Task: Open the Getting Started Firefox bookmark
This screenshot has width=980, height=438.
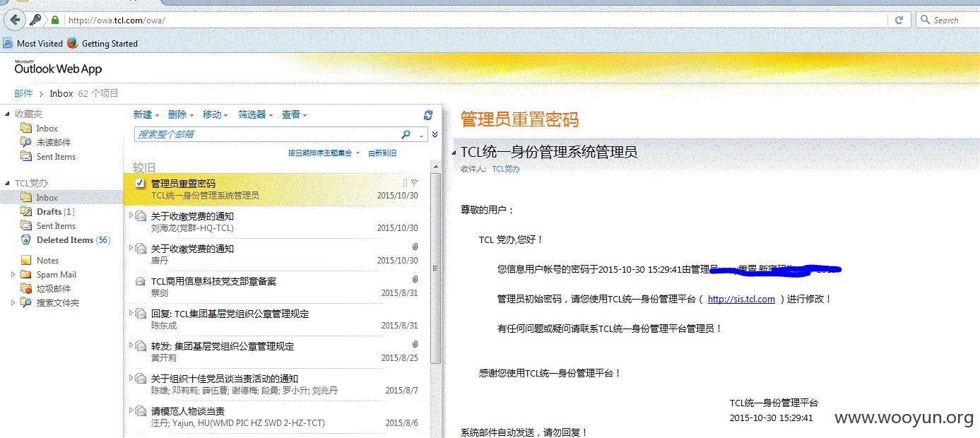Action: coord(102,43)
